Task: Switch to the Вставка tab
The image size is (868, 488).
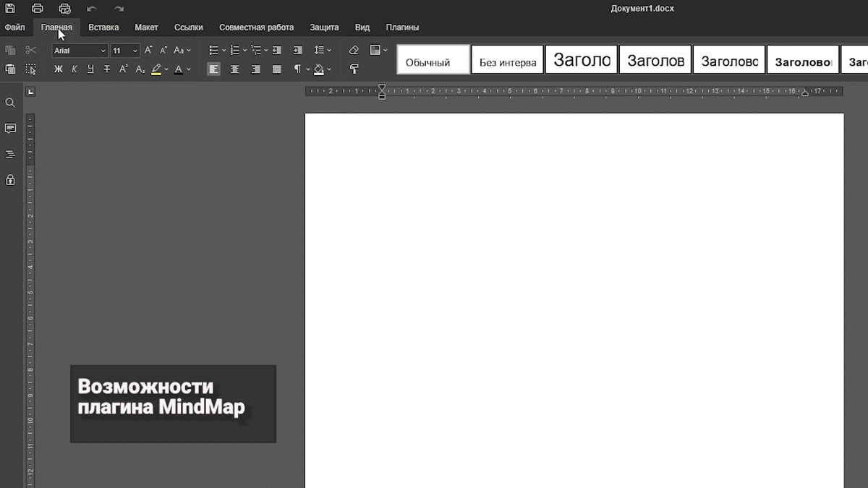Action: (x=103, y=27)
